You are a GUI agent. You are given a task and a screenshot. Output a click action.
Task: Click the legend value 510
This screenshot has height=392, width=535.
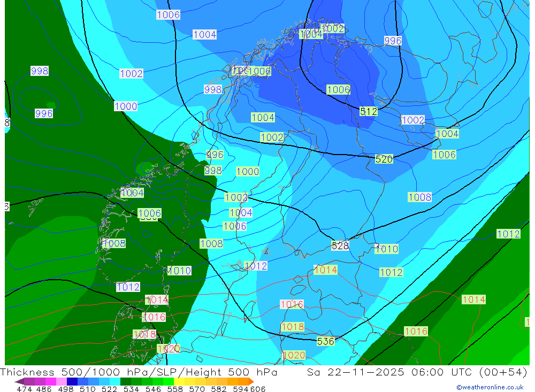click(88, 389)
